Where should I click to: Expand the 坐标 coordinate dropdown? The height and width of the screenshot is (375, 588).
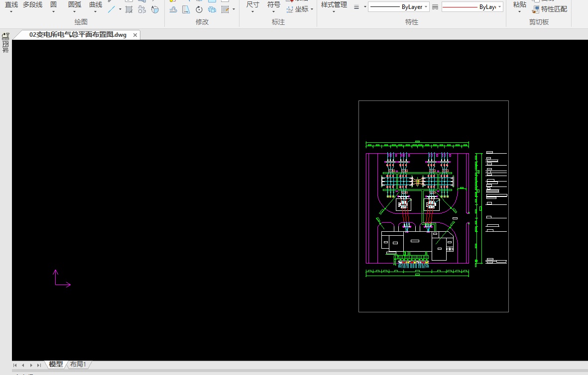[x=312, y=9]
